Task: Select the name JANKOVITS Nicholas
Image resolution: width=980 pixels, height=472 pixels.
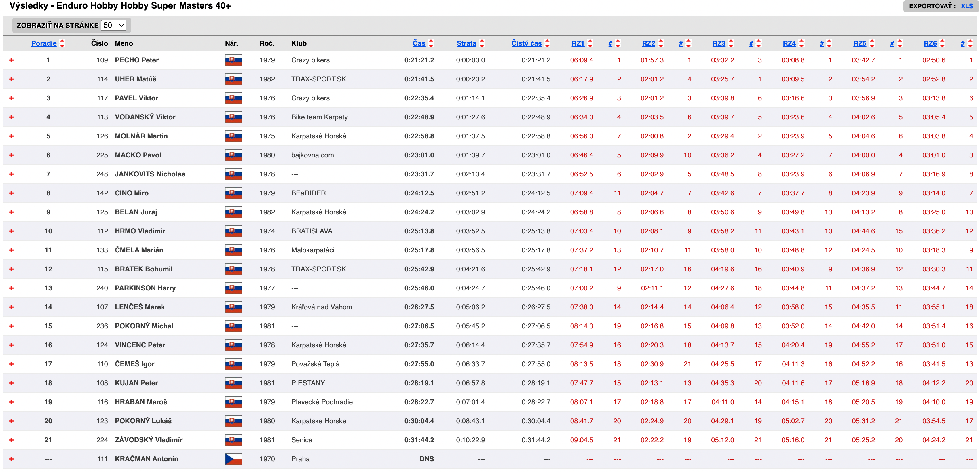Action: tap(150, 174)
